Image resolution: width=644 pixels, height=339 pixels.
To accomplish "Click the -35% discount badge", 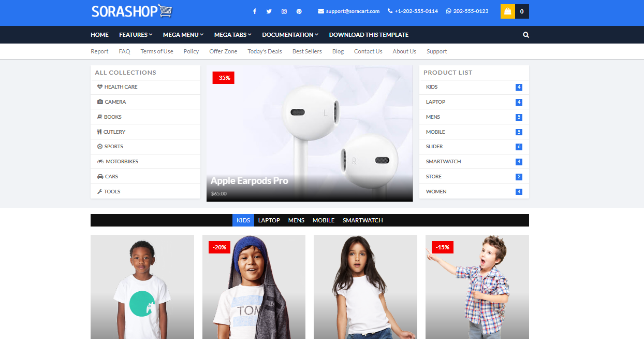I will [224, 78].
